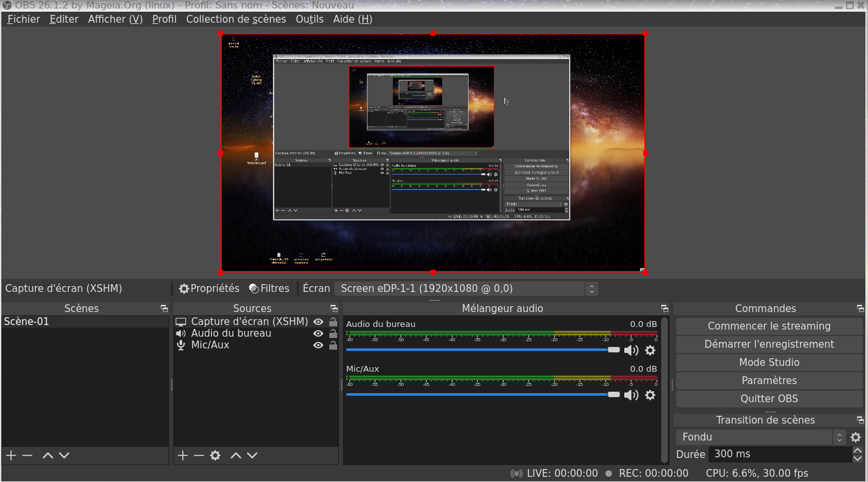Select Mic/Aux source row
This screenshot has width=868, height=482.
(257, 345)
